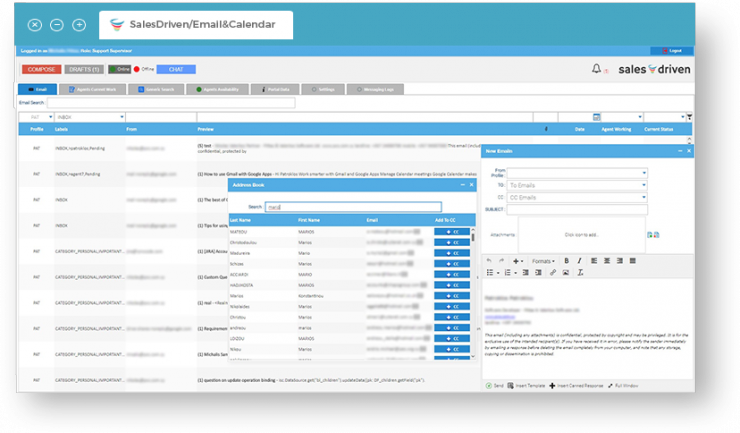Open DRAFTS (1)
740x433 pixels.
point(84,69)
